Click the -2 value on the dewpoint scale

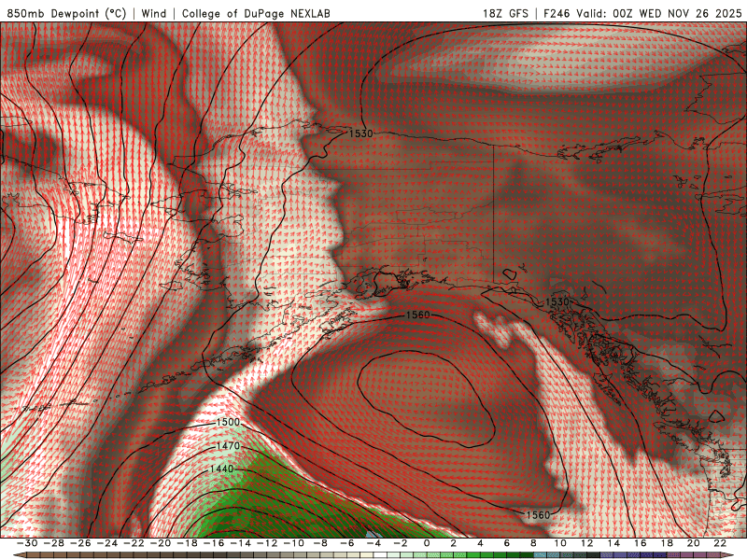[401, 543]
